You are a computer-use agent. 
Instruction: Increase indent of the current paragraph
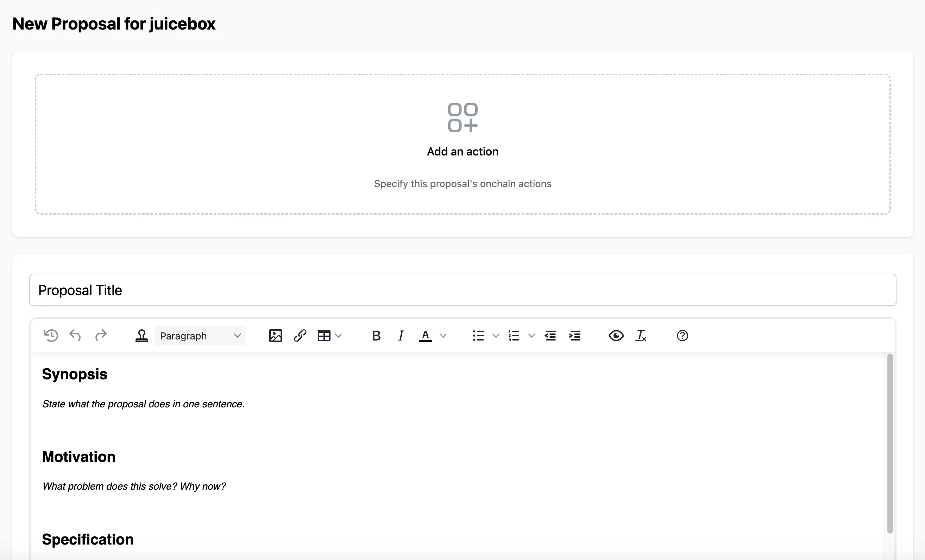(x=574, y=336)
